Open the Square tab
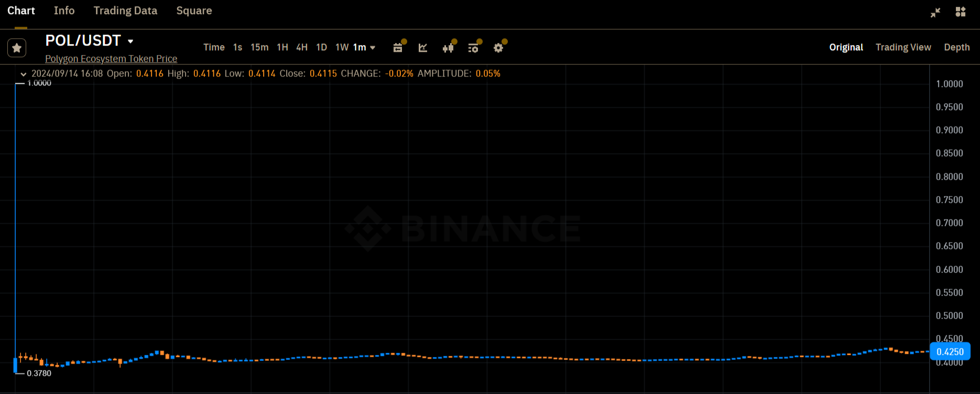This screenshot has width=980, height=394. (x=194, y=10)
